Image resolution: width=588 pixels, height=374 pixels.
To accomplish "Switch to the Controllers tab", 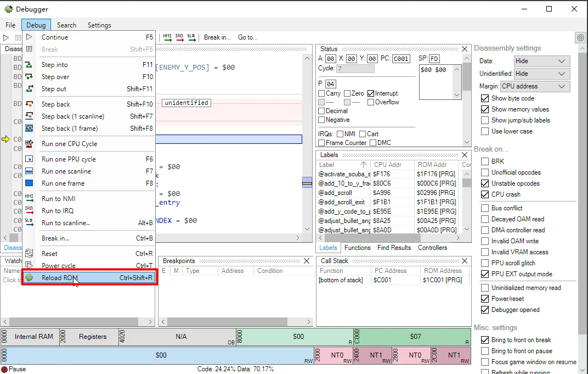I will pos(432,248).
